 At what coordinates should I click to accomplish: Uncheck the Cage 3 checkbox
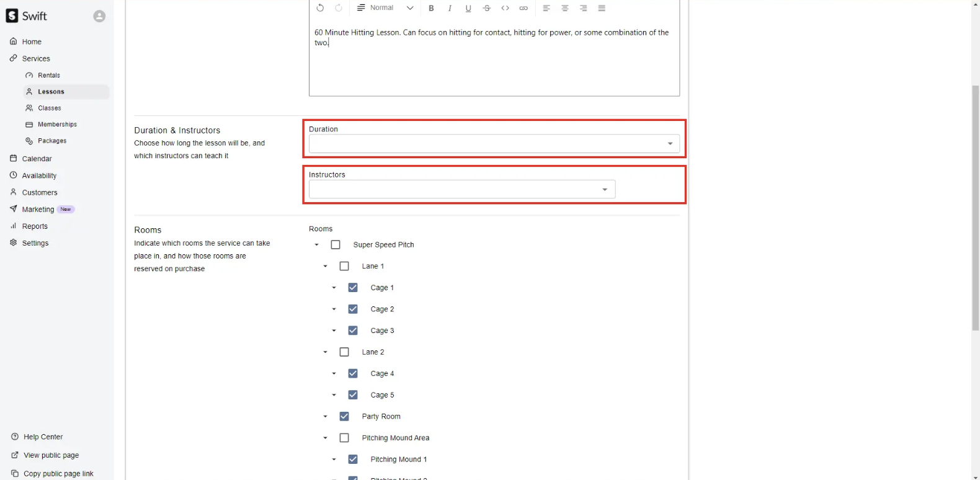tap(353, 331)
